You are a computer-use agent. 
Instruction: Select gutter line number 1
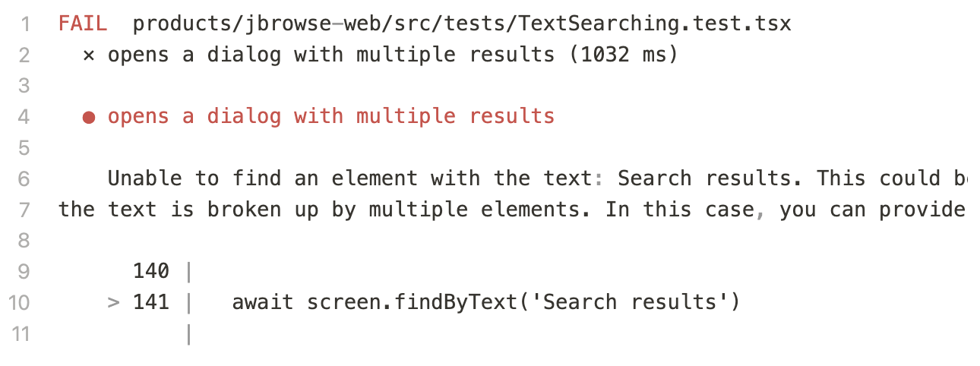[25, 24]
